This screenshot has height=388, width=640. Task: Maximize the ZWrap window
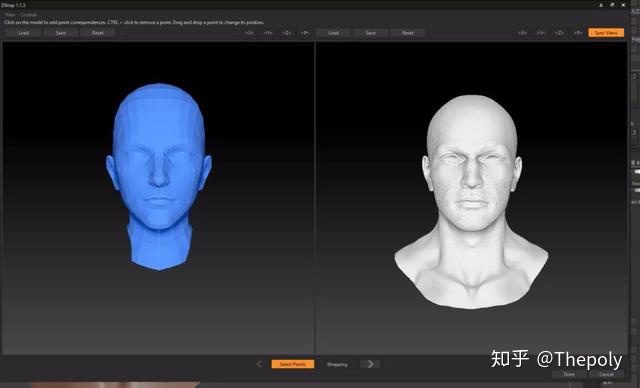pyautogui.click(x=612, y=5)
